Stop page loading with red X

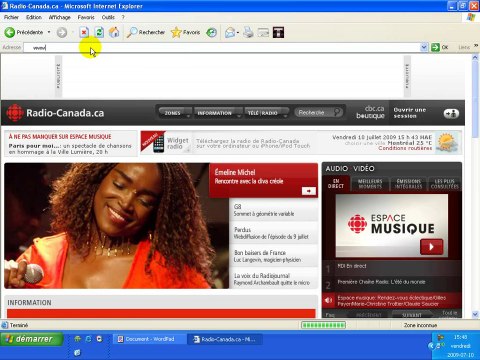coord(84,32)
